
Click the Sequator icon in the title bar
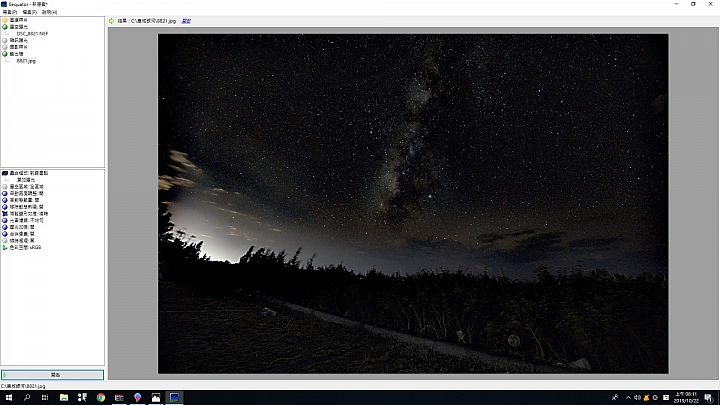tap(4, 4)
